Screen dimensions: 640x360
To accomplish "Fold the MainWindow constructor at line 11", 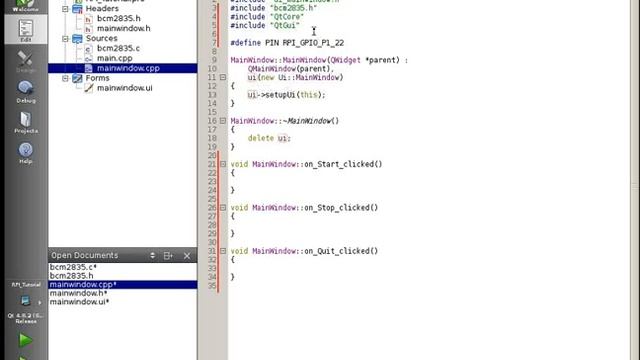I will tap(223, 77).
